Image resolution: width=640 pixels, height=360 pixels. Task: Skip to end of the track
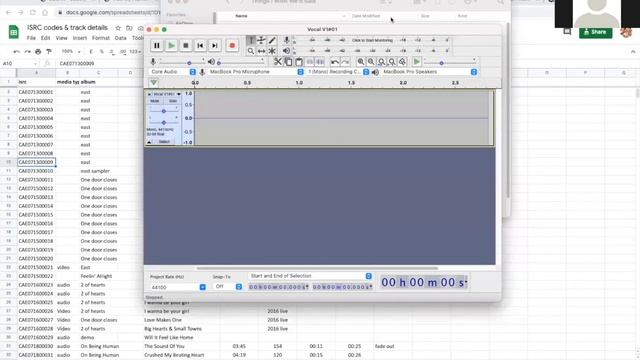click(215, 46)
